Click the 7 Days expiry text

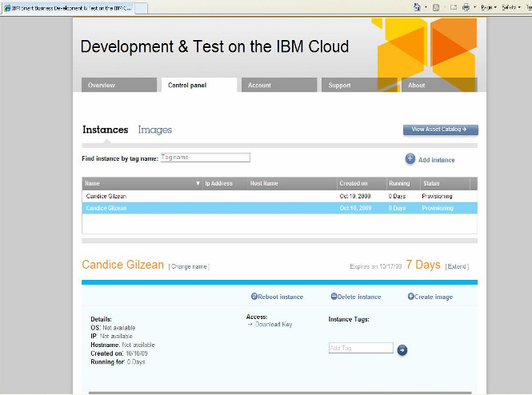(423, 265)
